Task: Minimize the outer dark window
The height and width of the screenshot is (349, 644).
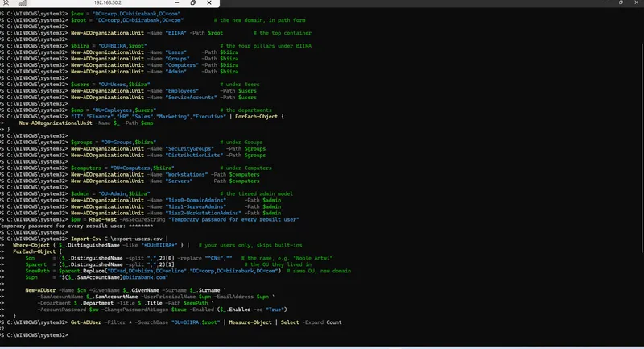Action: (605, 2)
